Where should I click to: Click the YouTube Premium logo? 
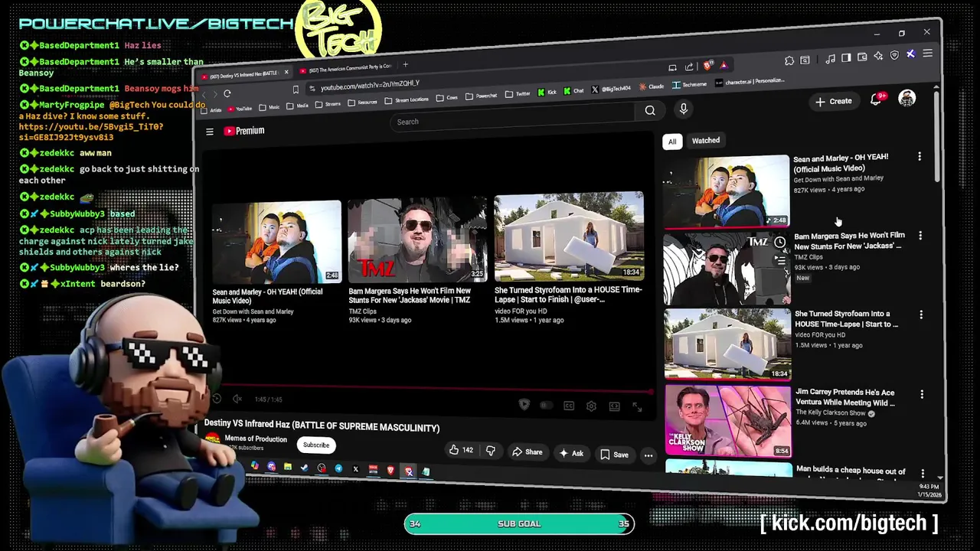pos(244,131)
